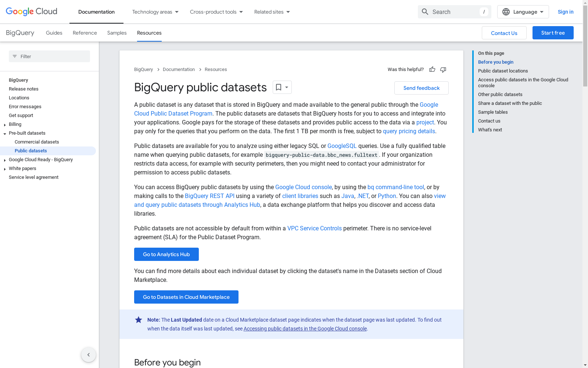The image size is (588, 368).
Task: Open the bookmark dropdown arrow
Action: point(287,87)
